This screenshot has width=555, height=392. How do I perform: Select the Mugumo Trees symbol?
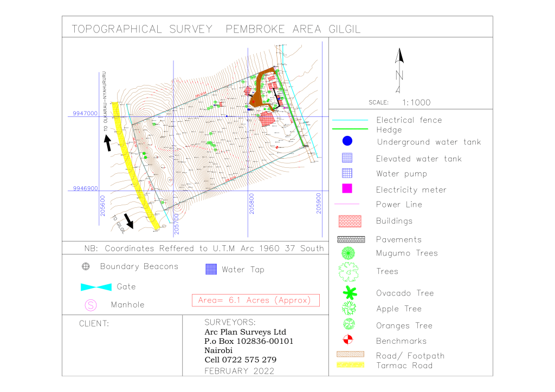click(x=349, y=253)
